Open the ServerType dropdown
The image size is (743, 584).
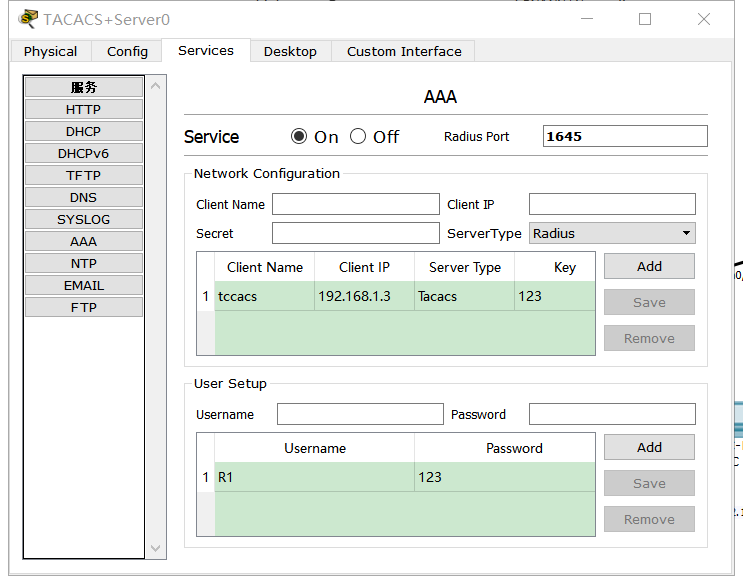pyautogui.click(x=612, y=233)
